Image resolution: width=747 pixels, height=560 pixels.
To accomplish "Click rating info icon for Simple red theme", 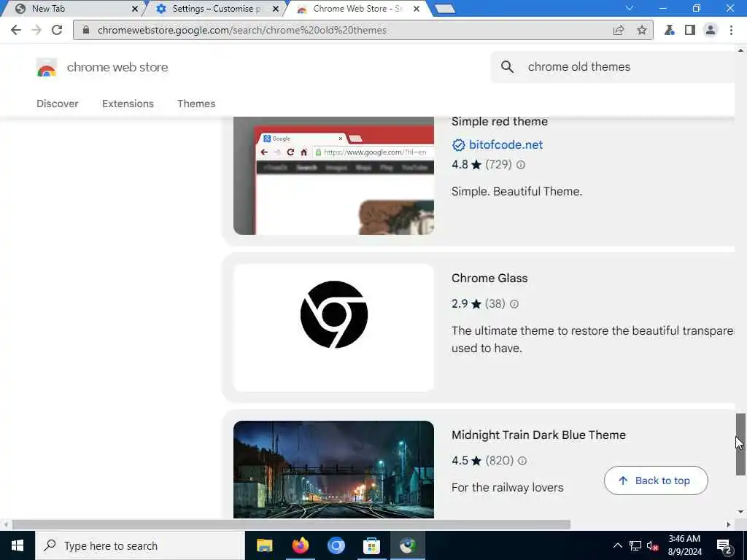I will 521,165.
